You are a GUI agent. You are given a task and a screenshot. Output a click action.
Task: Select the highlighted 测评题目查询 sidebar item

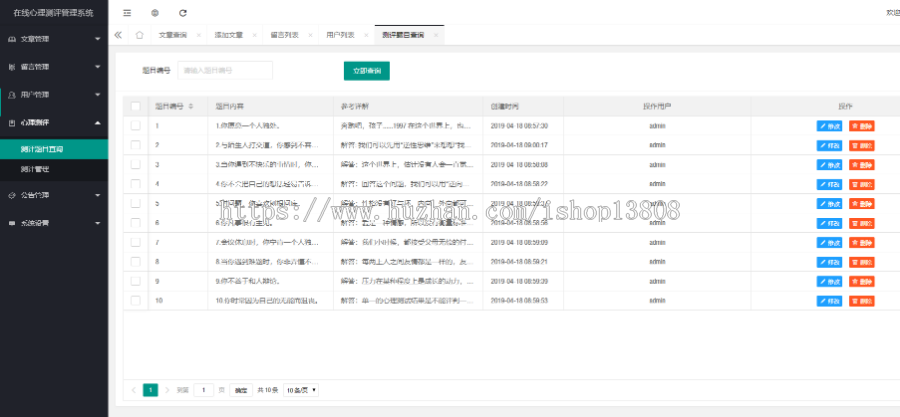[54, 149]
